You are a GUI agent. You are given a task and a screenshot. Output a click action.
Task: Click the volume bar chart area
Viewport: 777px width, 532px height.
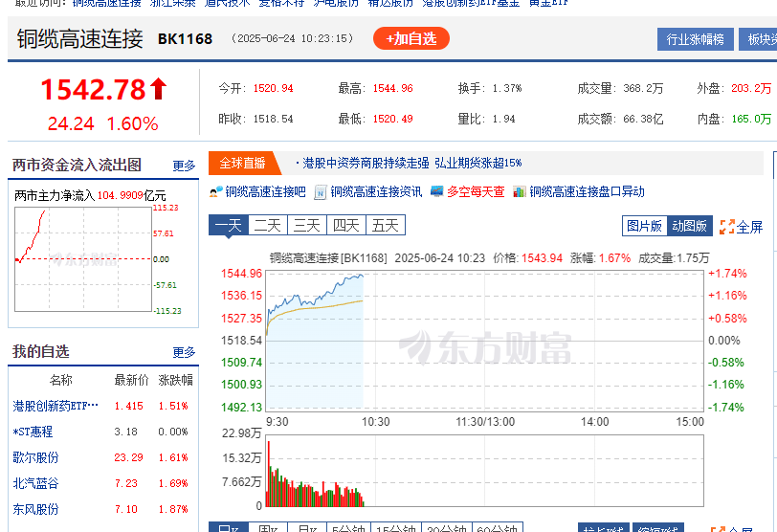(x=484, y=471)
